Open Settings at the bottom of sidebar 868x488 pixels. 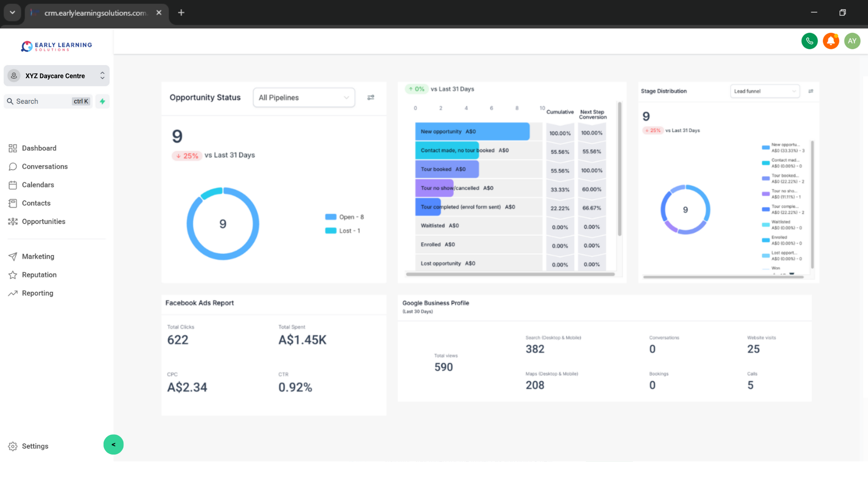[35, 446]
